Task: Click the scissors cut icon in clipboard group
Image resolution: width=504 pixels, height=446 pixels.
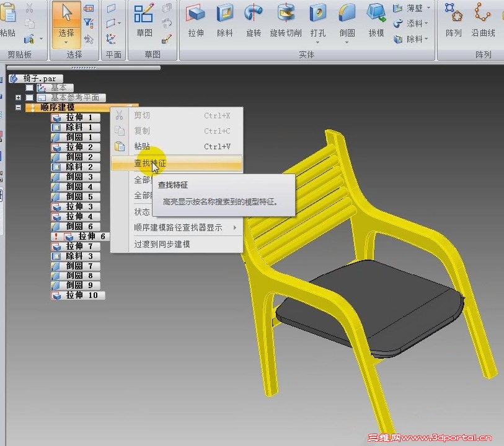Action: [x=30, y=8]
